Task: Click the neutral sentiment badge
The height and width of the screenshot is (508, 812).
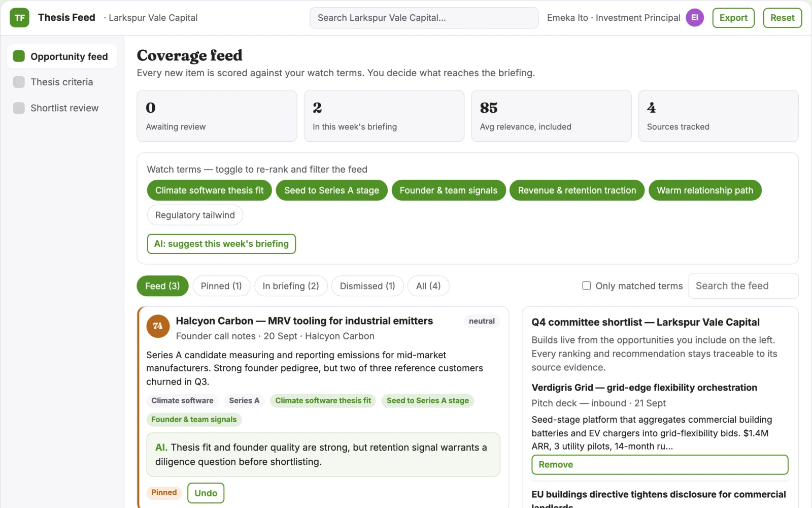Action: (x=482, y=321)
